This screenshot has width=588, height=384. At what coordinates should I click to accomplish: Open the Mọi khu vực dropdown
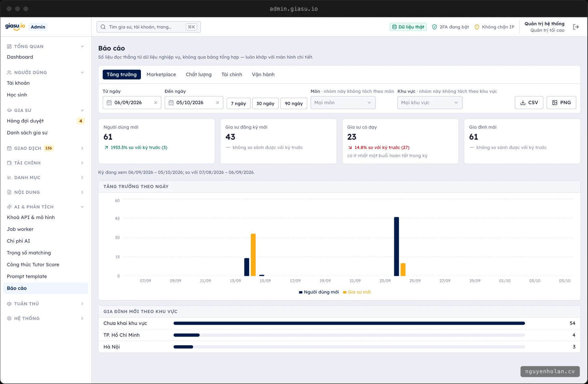pos(430,103)
